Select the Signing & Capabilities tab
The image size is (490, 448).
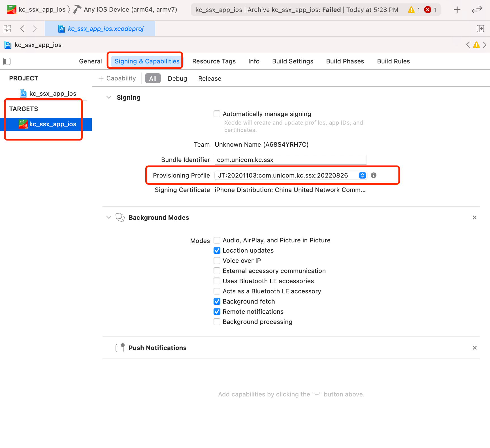tap(147, 61)
